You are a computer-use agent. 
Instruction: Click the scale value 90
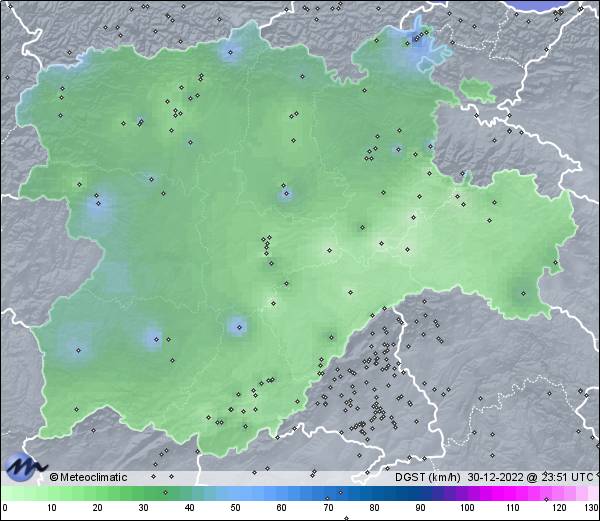click(420, 508)
